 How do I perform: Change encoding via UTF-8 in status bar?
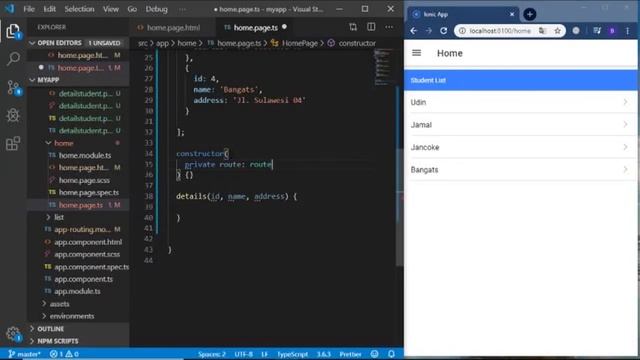244,354
